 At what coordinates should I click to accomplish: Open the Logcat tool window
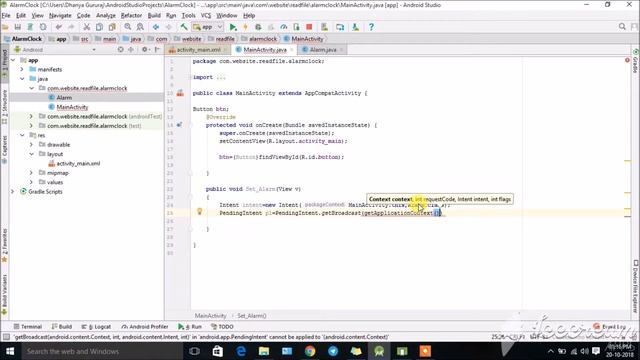[x=96, y=327]
